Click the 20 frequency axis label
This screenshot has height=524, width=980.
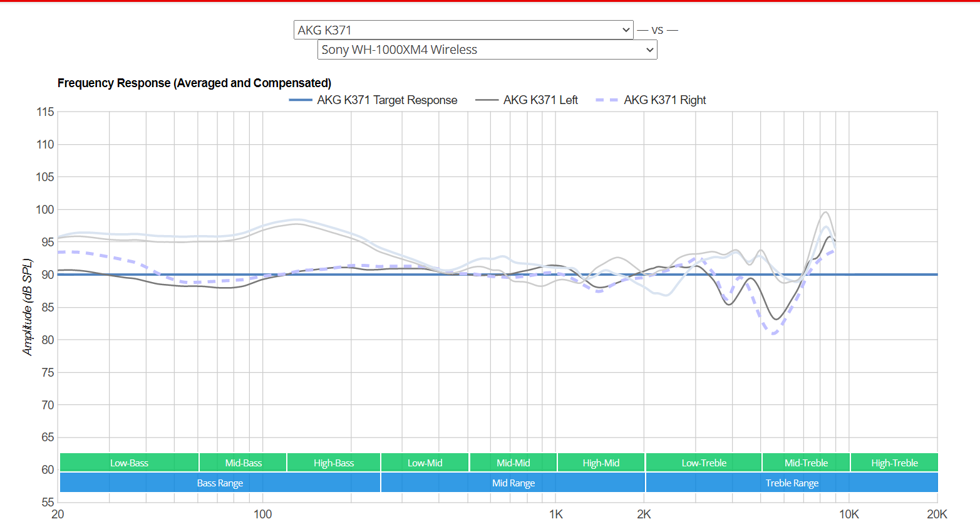click(x=58, y=515)
